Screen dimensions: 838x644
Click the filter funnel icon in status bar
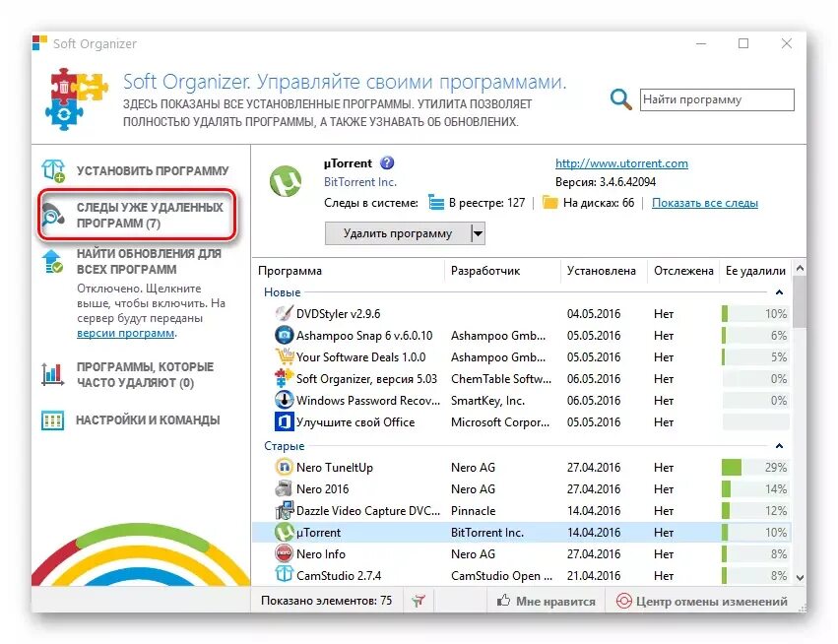click(x=419, y=601)
